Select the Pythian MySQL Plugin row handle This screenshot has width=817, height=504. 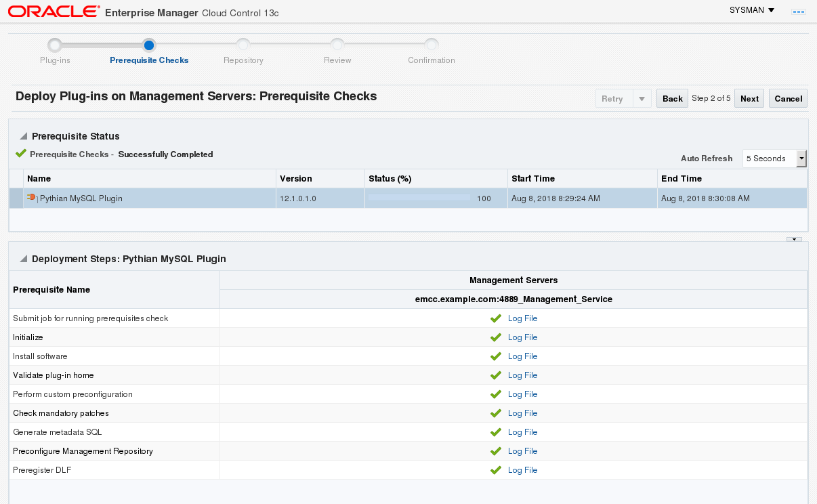[16, 198]
